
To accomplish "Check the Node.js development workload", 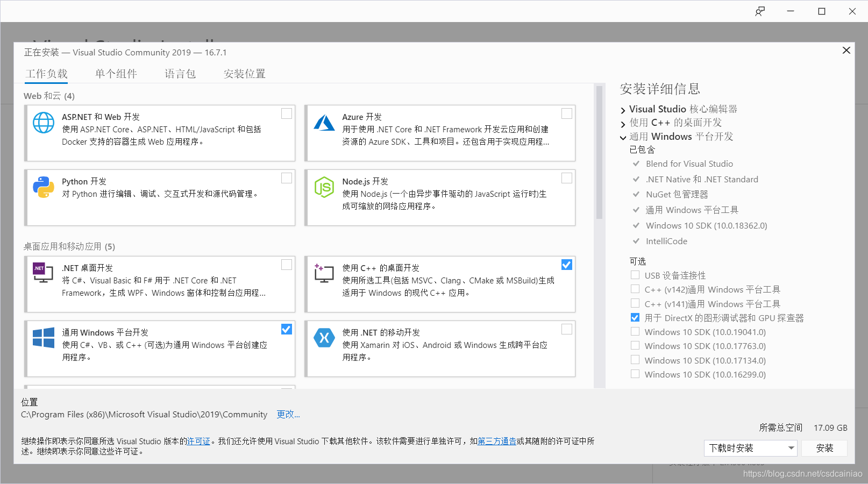I will tap(567, 178).
